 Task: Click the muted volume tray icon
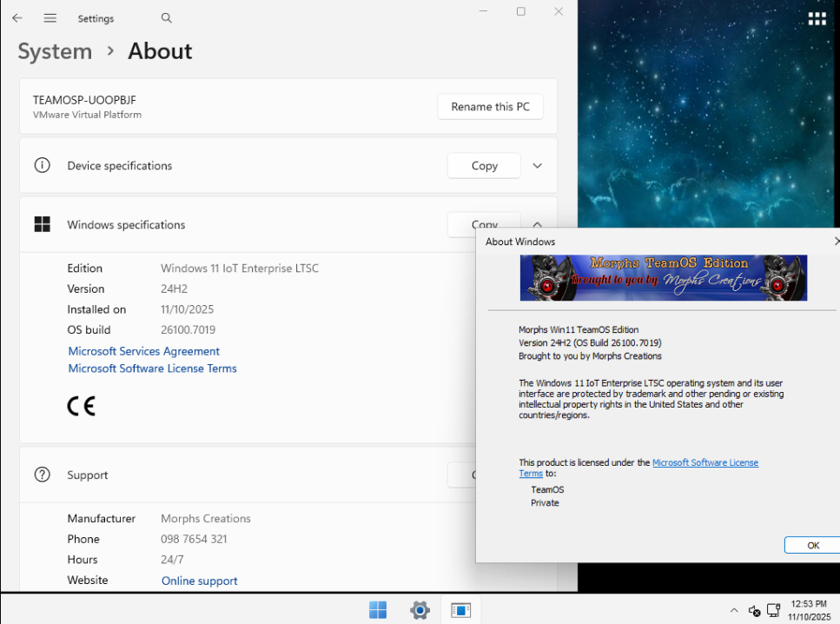[x=754, y=610]
